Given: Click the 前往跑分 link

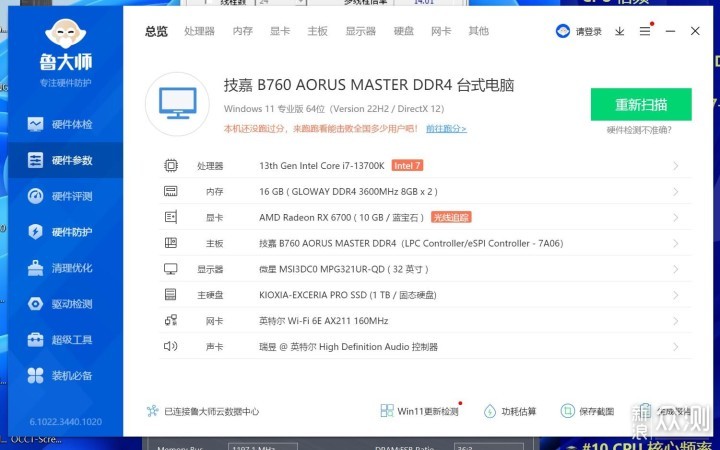Looking at the screenshot, I should tap(446, 129).
